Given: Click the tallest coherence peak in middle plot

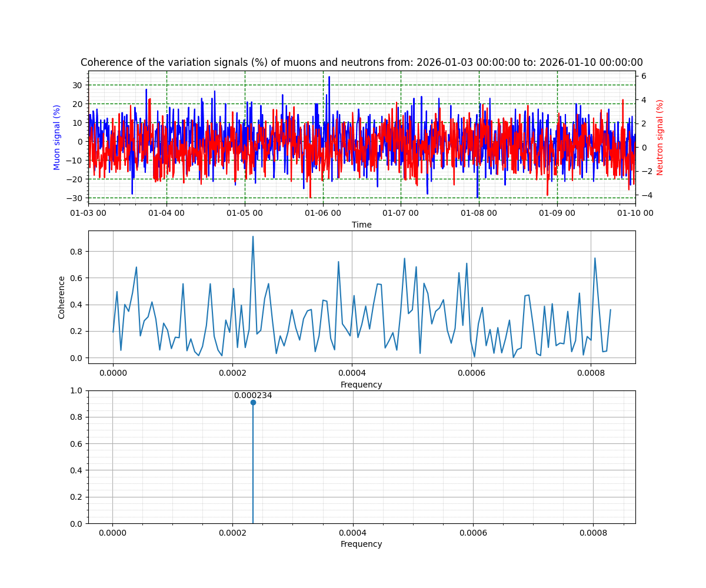Looking at the screenshot, I should 253,237.
